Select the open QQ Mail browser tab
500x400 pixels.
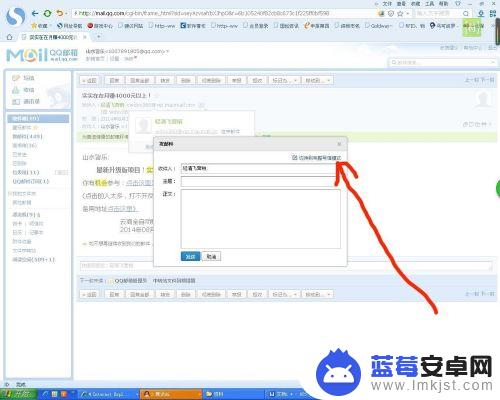pos(53,37)
